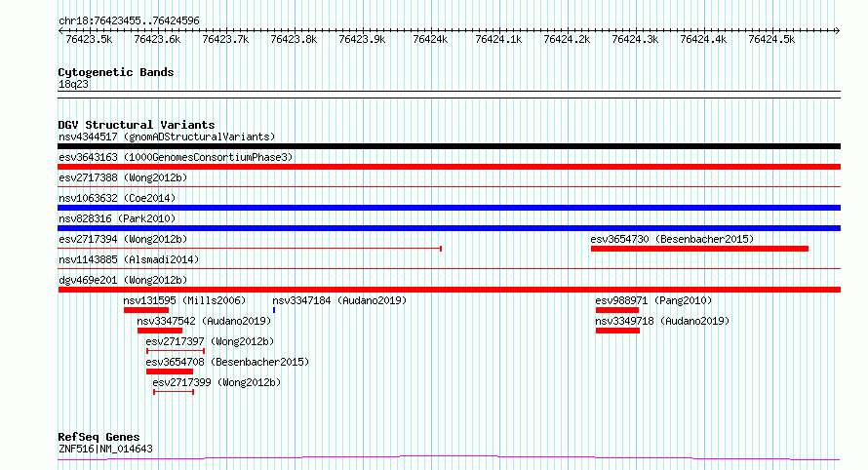This screenshot has height=470, width=868.
Task: Open the esv988971 (Pang2010) label
Action: click(x=653, y=300)
